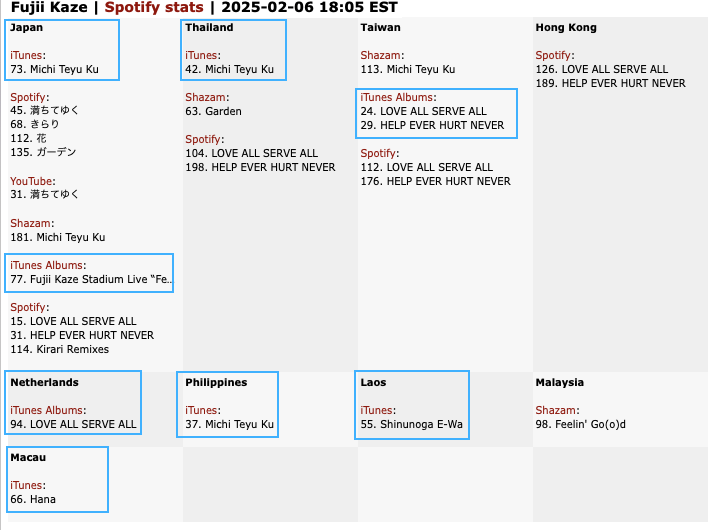Select the row 181. Michi Teyu Ku

pos(58,237)
